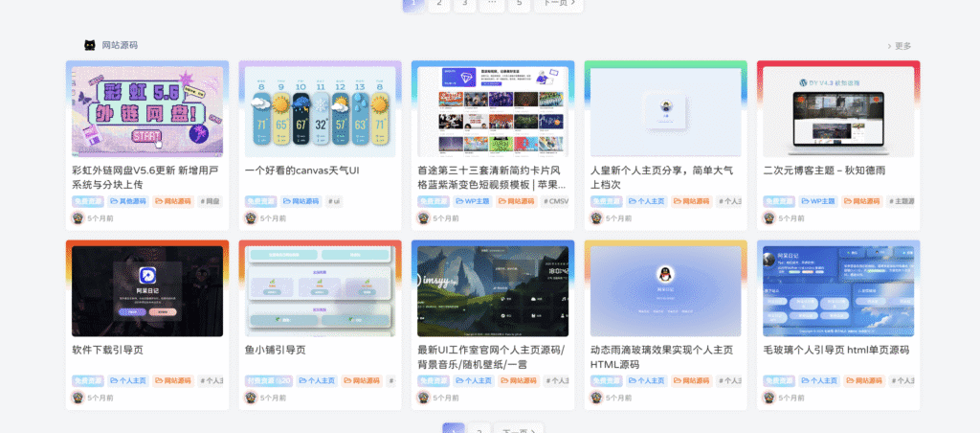Click 网站源码 section heading text
Viewport: 980px width, 433px height.
tap(120, 45)
